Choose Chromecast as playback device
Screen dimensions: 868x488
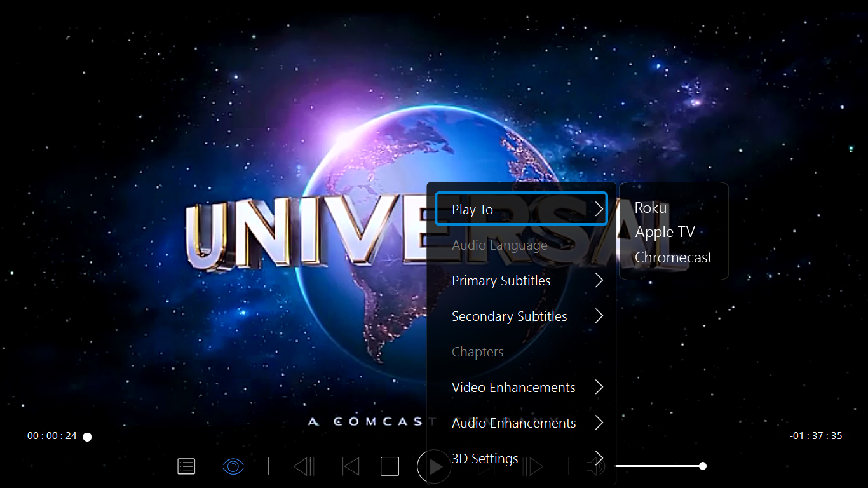(674, 257)
